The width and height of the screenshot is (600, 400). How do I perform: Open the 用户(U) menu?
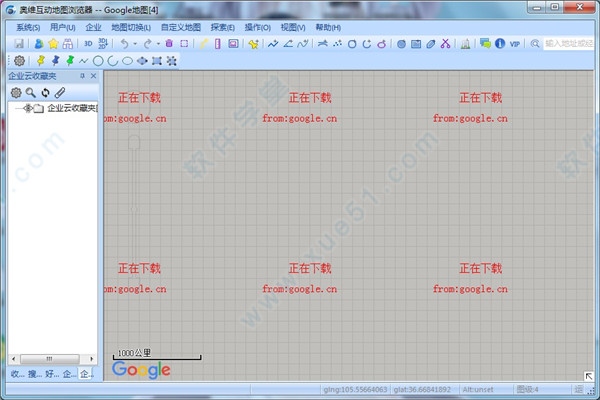click(62, 28)
